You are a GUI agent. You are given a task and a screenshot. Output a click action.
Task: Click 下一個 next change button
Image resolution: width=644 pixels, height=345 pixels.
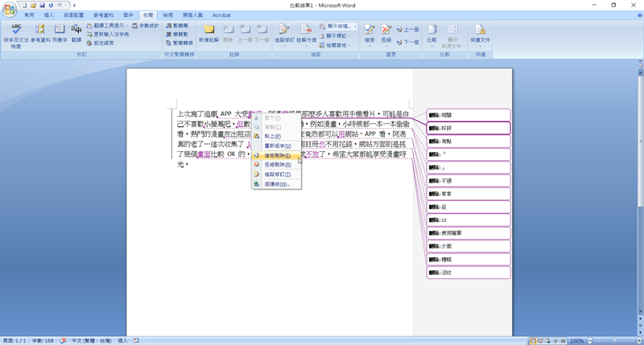409,42
